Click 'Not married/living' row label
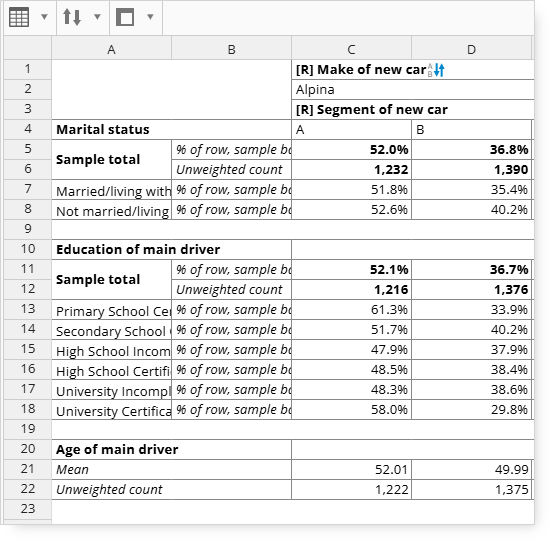The image size is (550, 540). [x=112, y=210]
